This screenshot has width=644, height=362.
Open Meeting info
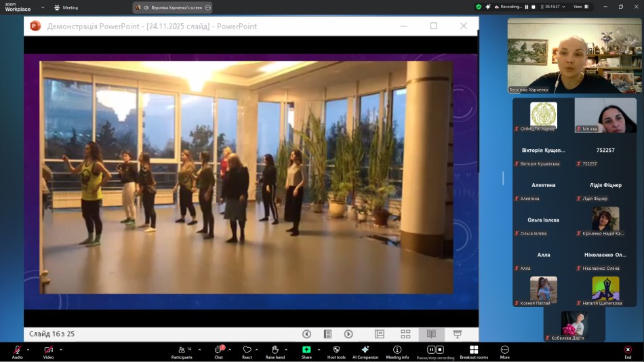(x=397, y=350)
